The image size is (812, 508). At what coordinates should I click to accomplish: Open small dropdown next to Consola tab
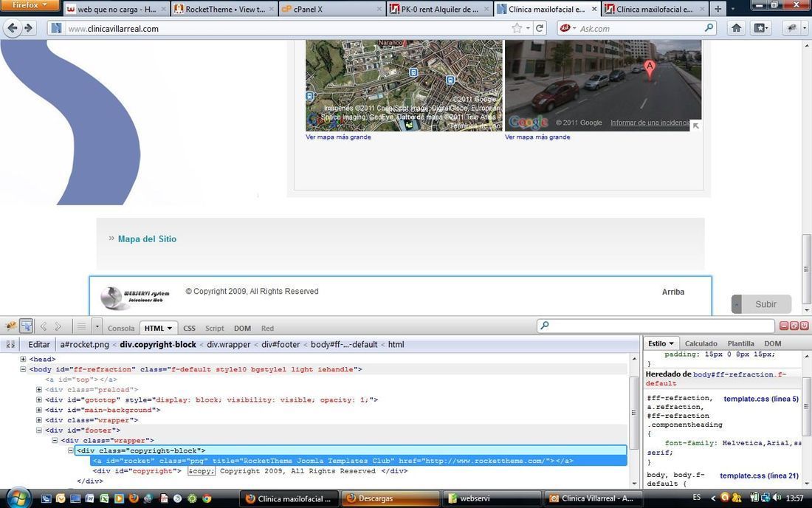[97, 326]
